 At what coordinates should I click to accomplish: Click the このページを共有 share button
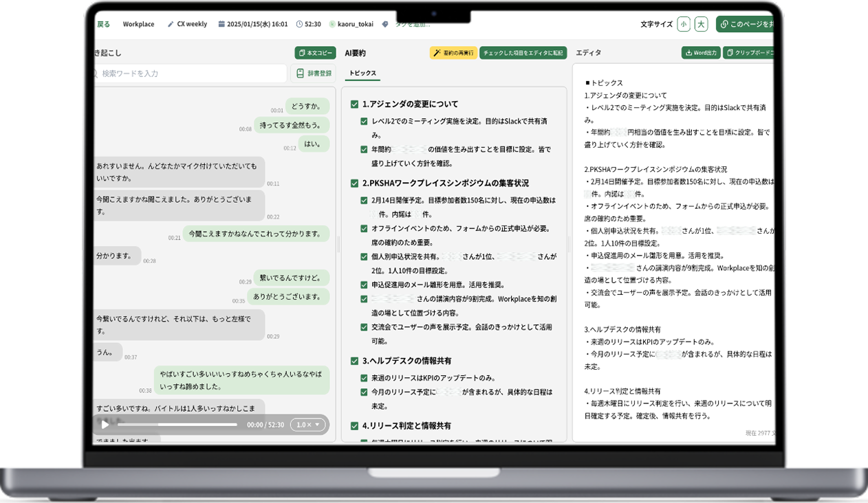[746, 24]
